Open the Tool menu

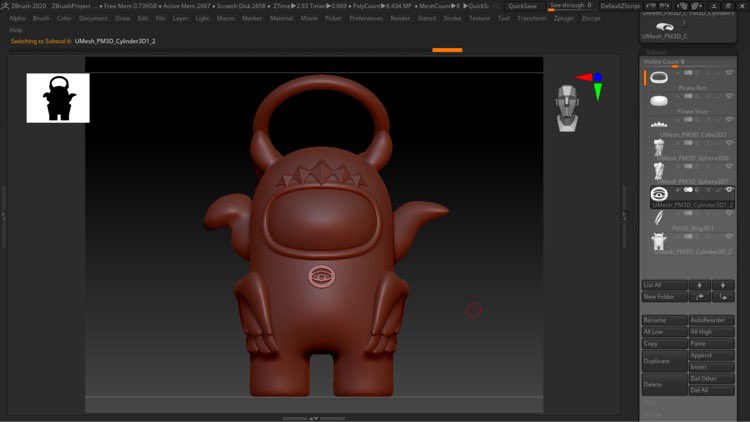(x=504, y=18)
